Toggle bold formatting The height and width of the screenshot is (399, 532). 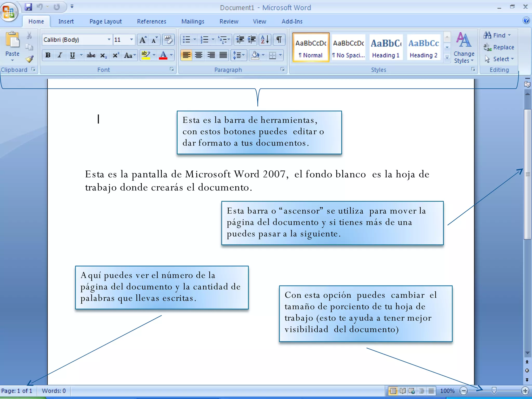[x=48, y=55]
